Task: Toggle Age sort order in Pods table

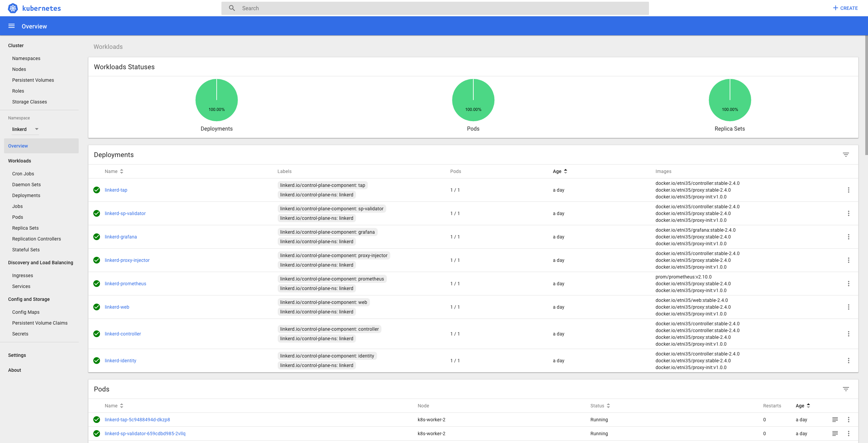Action: click(809, 406)
